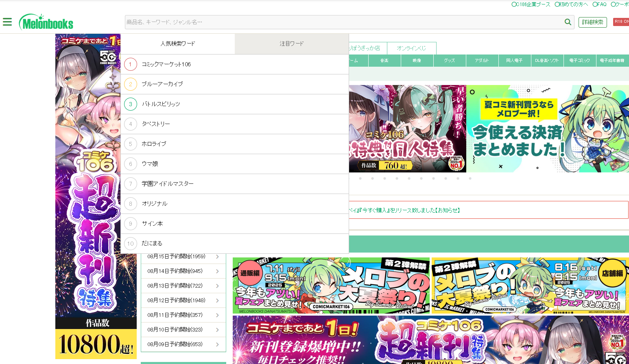
Task: Select suggestion ブルーアーカイブ
Action: click(235, 84)
